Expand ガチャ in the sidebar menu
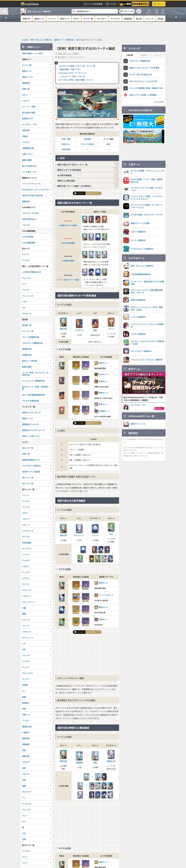186x868 pixels. [x=37, y=95]
